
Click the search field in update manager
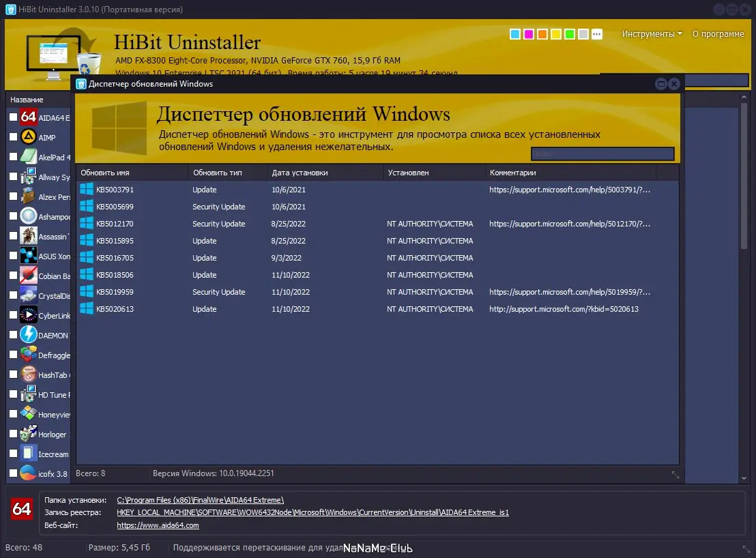click(x=602, y=153)
